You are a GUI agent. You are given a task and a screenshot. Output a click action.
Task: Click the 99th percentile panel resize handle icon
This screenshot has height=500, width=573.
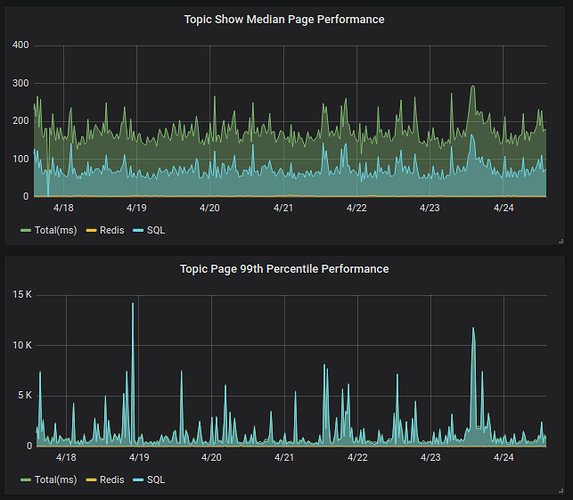tap(561, 490)
